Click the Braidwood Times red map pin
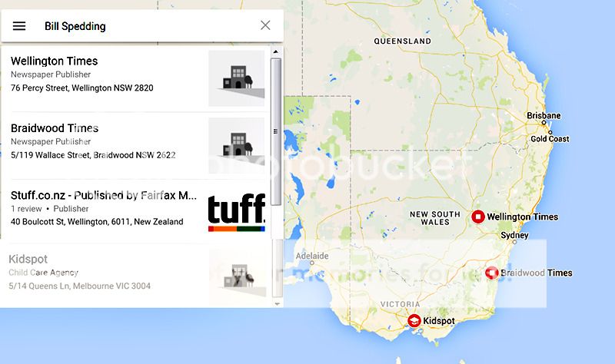Image resolution: width=615 pixels, height=364 pixels. pyautogui.click(x=492, y=273)
